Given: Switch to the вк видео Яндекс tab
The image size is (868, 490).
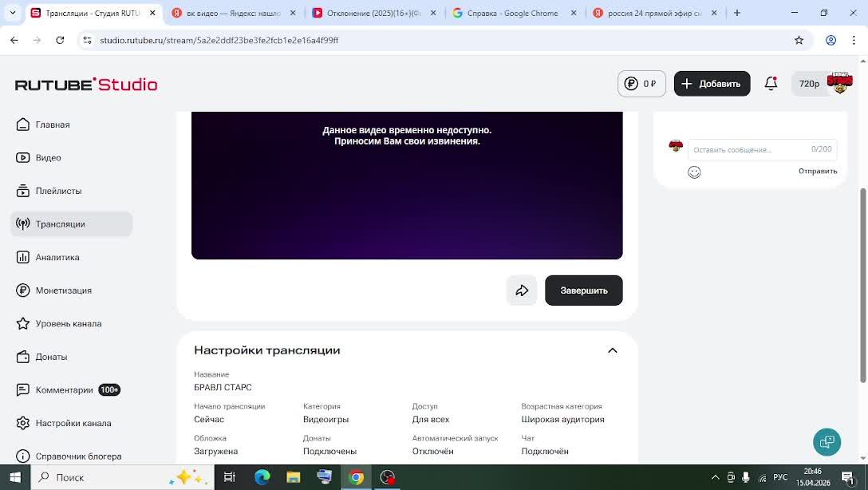Looking at the screenshot, I should (234, 13).
